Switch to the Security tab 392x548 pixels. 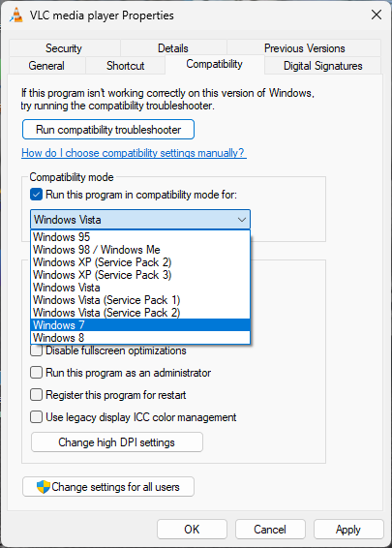click(x=64, y=47)
